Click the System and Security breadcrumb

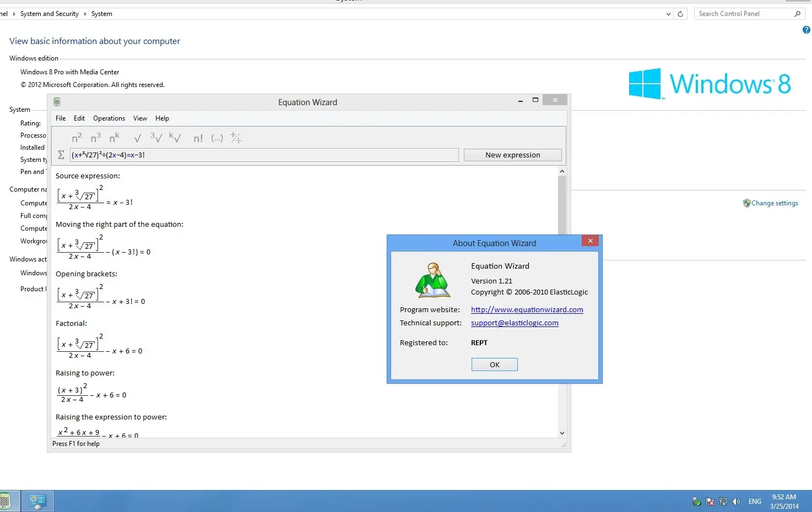click(x=49, y=14)
